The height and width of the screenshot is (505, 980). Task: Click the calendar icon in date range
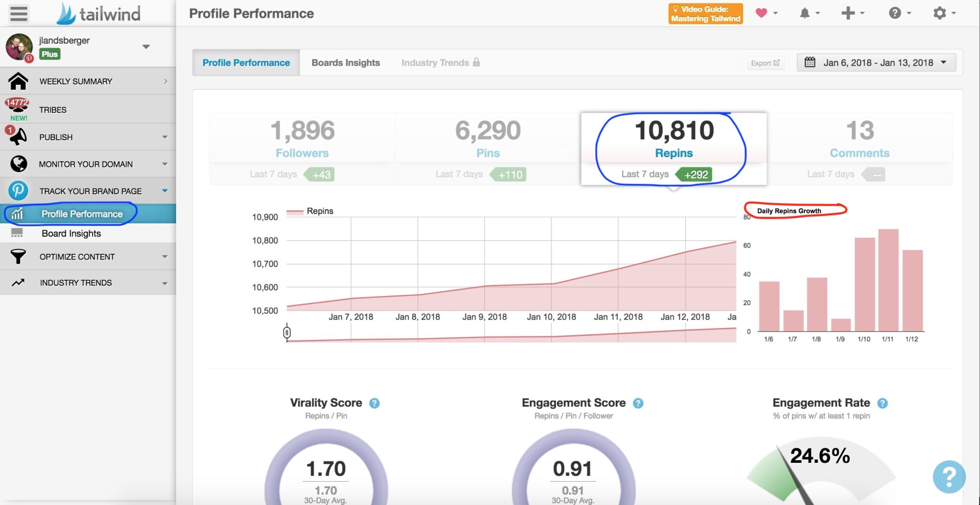(810, 62)
